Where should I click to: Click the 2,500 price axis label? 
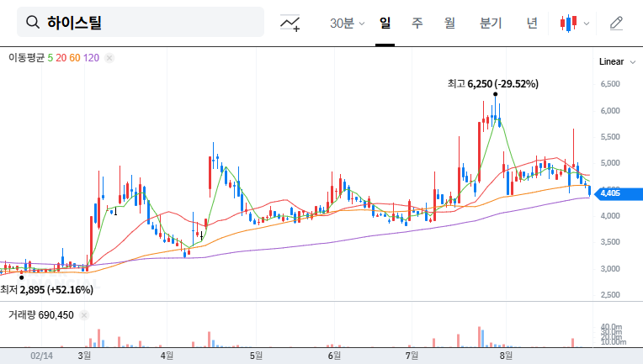(610, 295)
